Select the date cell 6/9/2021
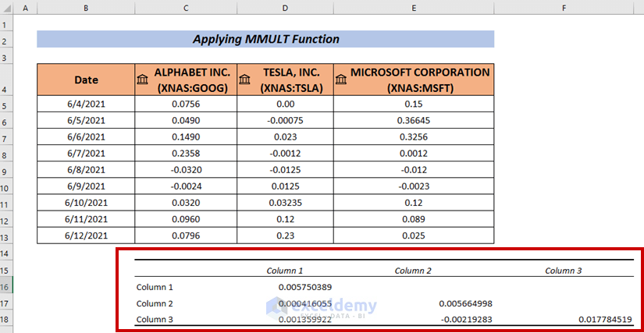The image size is (644, 333). point(86,186)
